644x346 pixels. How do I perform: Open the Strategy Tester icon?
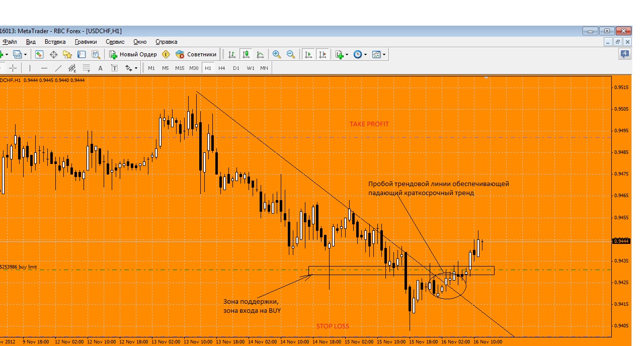tap(96, 54)
